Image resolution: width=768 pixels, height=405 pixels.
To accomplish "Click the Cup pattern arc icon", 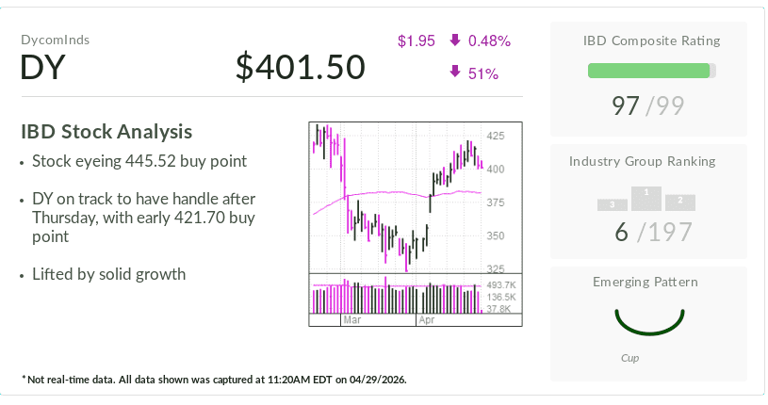I will [649, 322].
